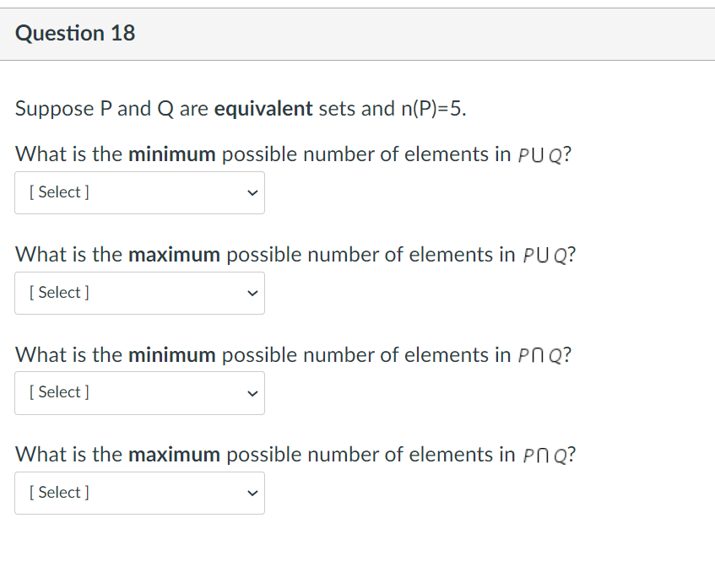The width and height of the screenshot is (715, 588).
Task: Select the [Select] text in the first dropdown
Action: point(57,192)
